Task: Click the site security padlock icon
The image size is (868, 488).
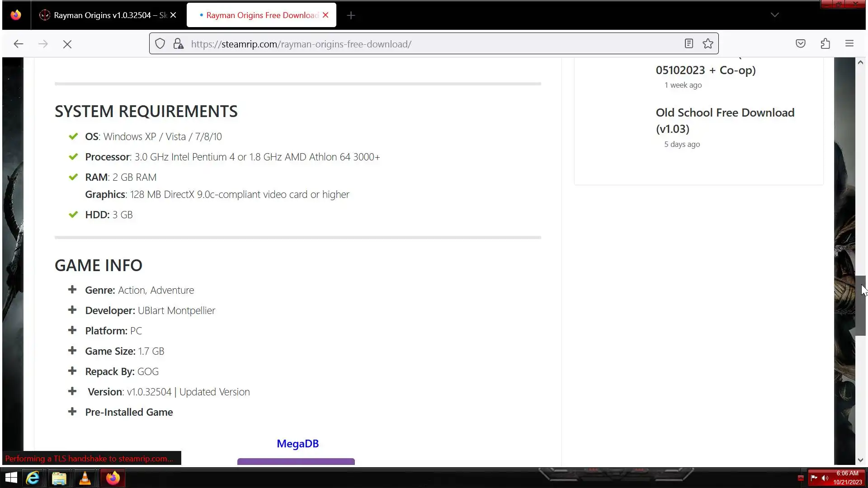Action: (x=179, y=44)
